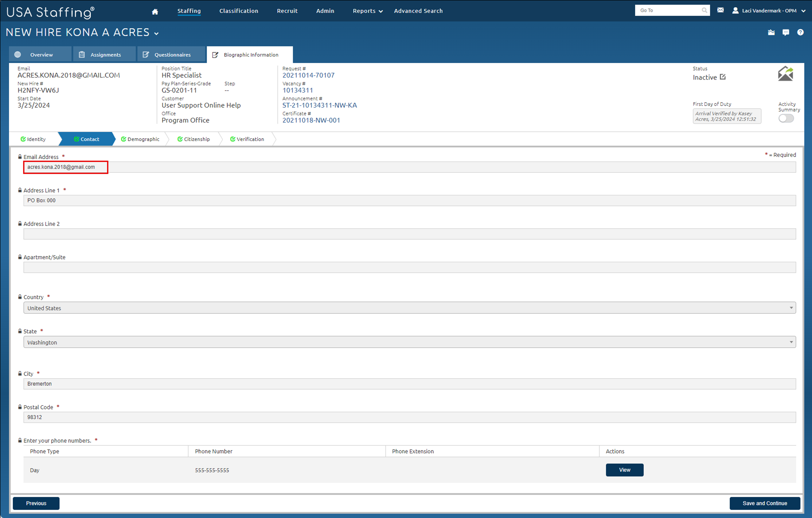Open Request number 20211014-70107 link
812x518 pixels.
click(308, 75)
